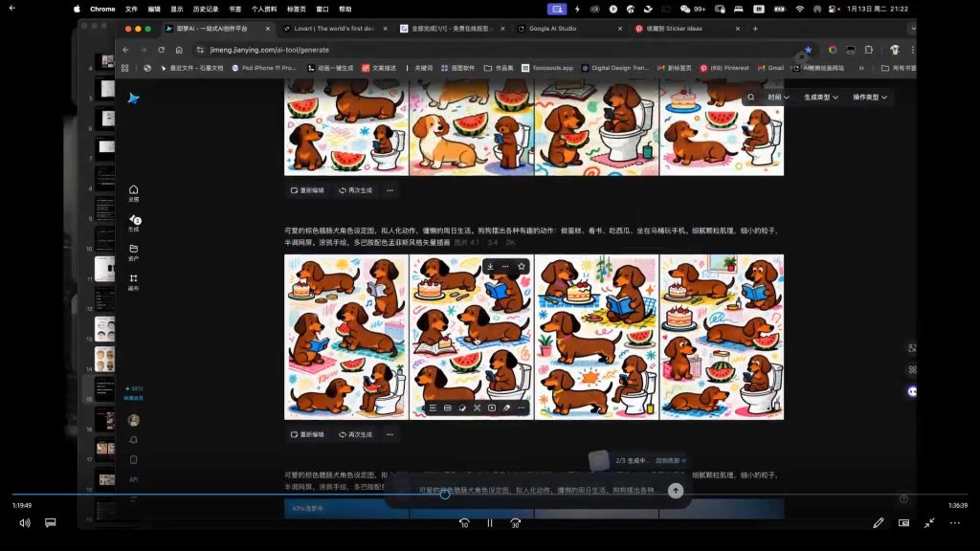Download the hovered dachshund image
This screenshot has width=980, height=551.
[x=491, y=266]
